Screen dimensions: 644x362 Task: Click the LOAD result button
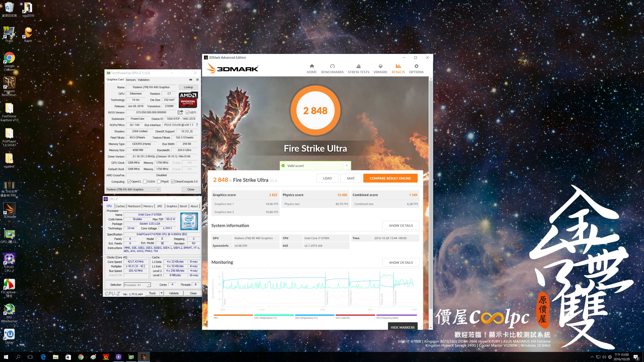327,178
